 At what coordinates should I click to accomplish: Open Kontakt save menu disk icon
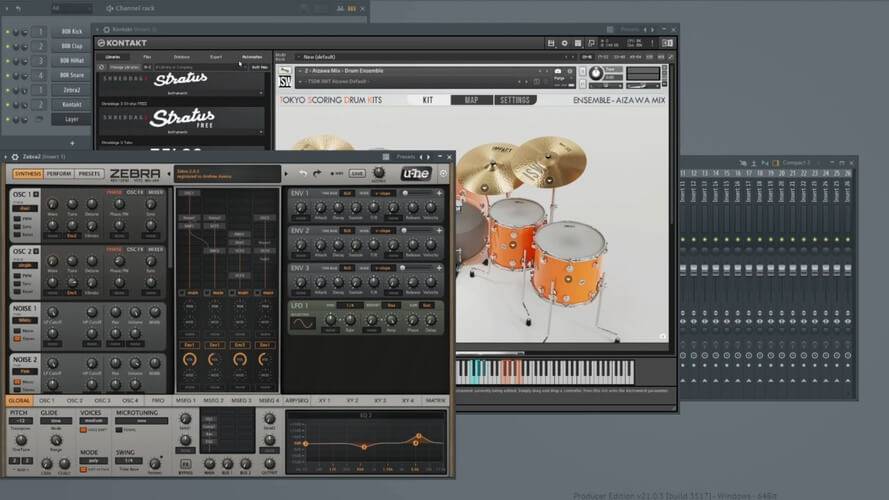[x=551, y=43]
